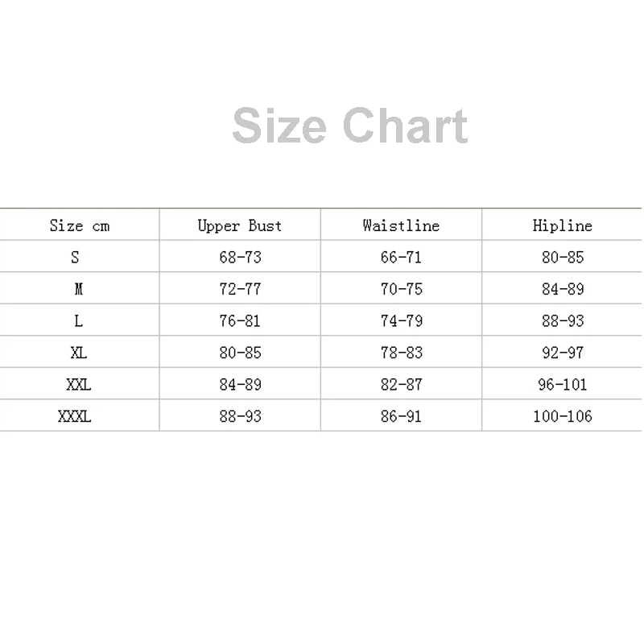Select the 80-85 upper bust cell for XL
The image size is (644, 644).
click(240, 352)
